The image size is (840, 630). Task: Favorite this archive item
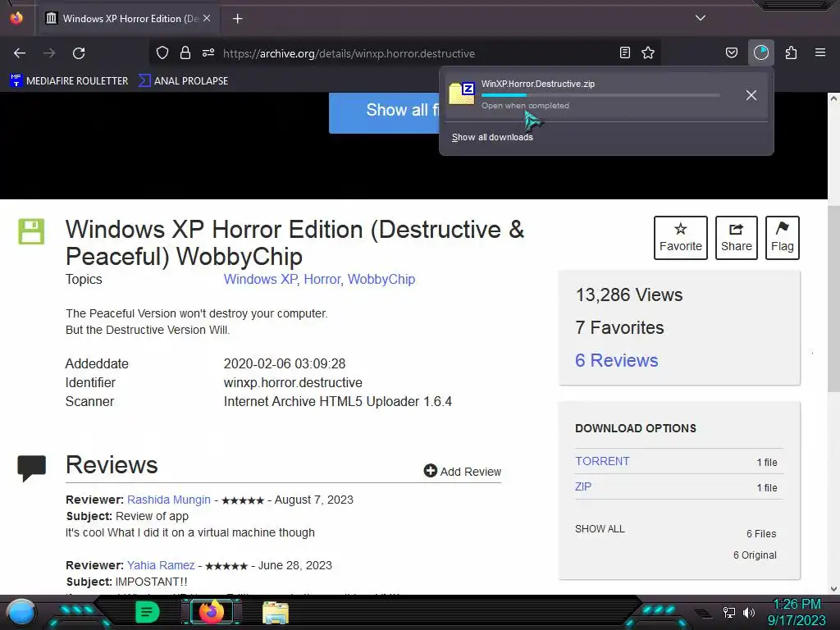[x=680, y=238]
